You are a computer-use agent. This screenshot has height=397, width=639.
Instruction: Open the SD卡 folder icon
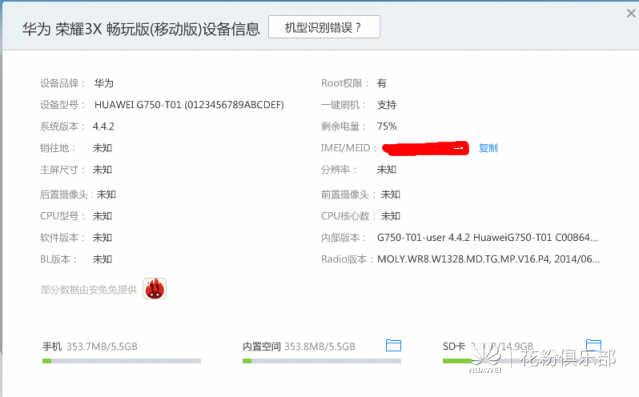pos(593,345)
